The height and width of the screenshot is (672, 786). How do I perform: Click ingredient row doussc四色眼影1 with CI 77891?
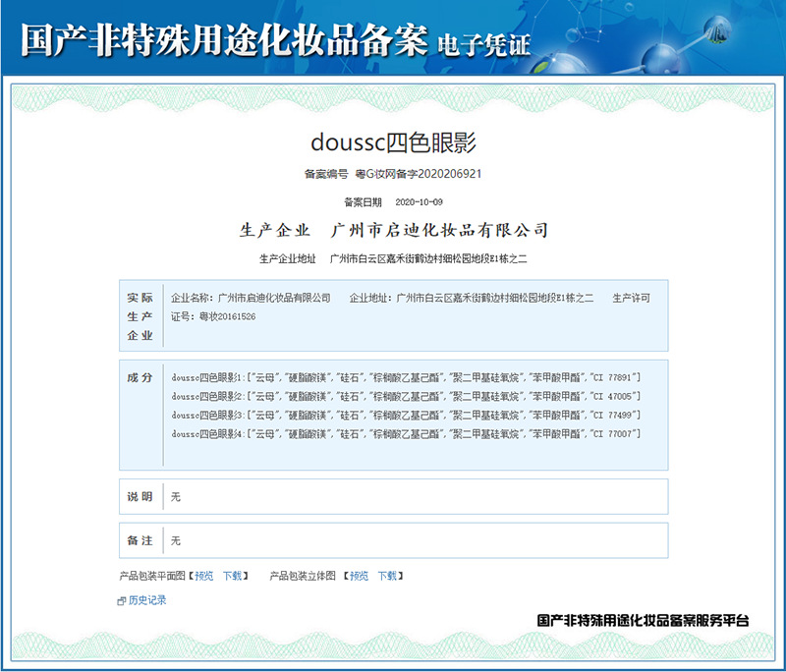click(406, 377)
